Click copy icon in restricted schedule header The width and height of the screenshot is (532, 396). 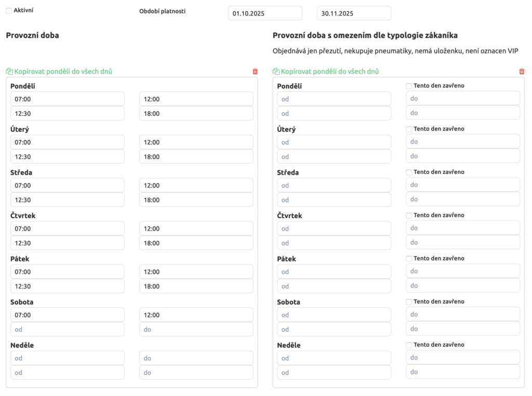(276, 72)
